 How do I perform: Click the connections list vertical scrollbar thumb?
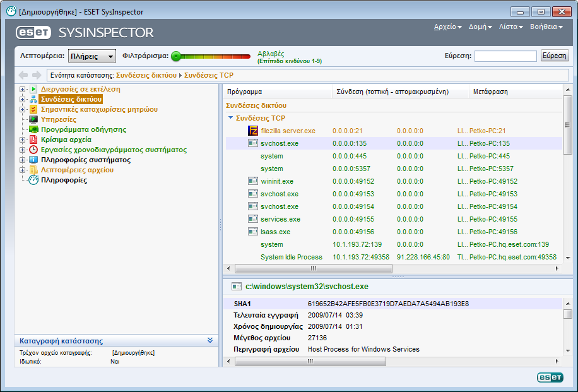[x=567, y=124]
